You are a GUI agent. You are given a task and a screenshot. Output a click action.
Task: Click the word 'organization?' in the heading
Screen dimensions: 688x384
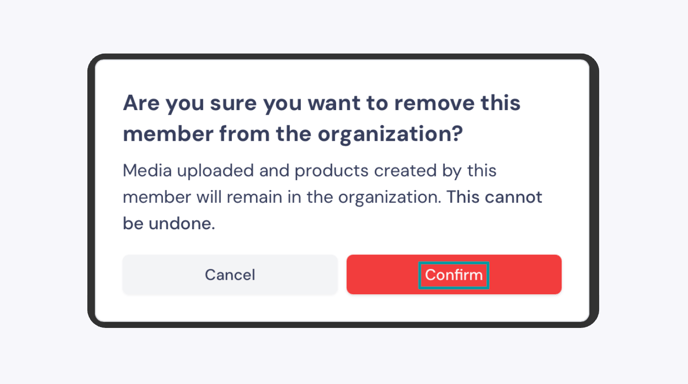390,134
